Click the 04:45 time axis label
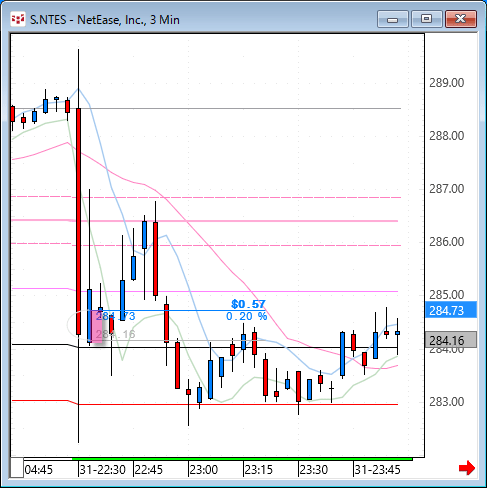This screenshot has height=488, width=487. click(38, 470)
